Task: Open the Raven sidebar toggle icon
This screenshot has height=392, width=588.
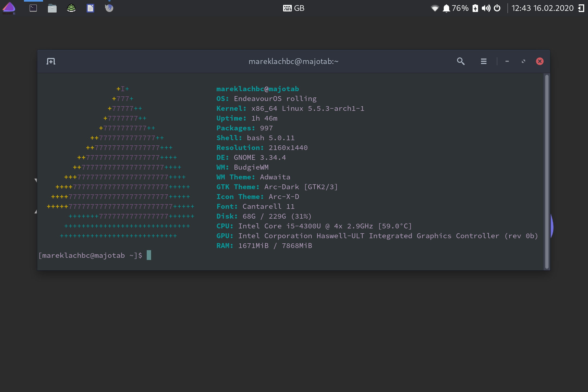Action: pyautogui.click(x=581, y=8)
